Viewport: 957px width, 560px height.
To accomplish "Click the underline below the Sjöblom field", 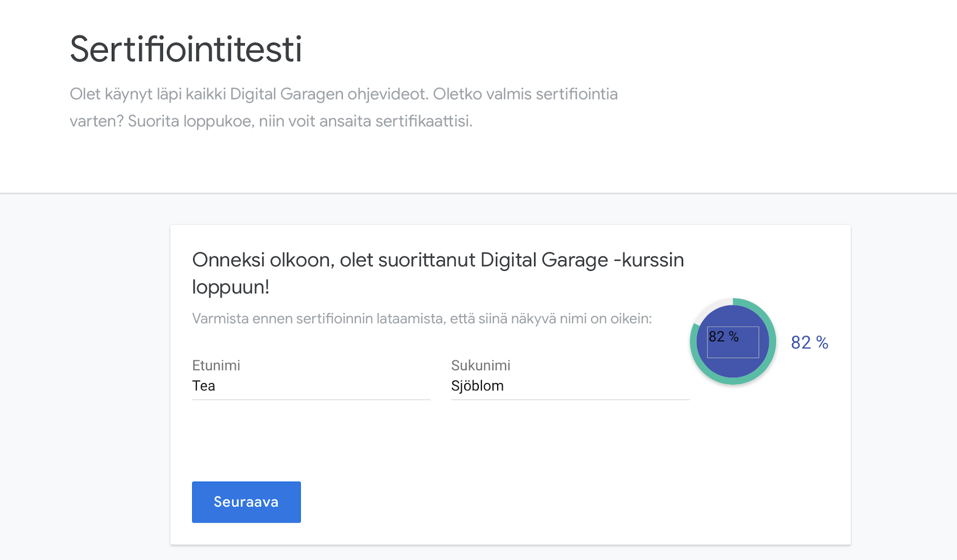I will (570, 399).
